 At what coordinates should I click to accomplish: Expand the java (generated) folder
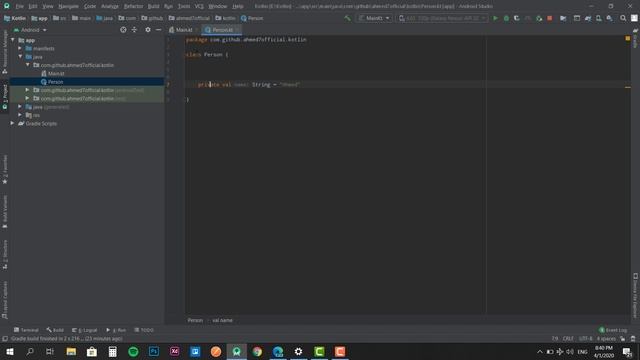click(20, 107)
